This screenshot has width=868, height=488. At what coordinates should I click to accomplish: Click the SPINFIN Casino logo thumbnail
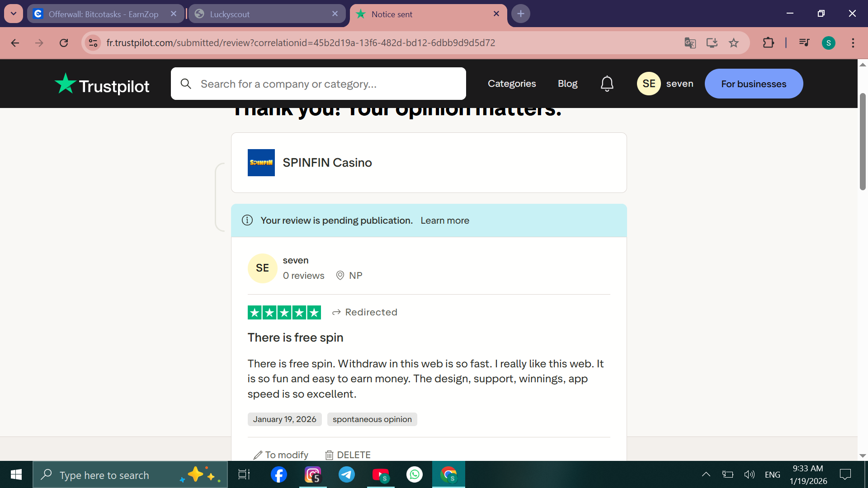point(261,163)
